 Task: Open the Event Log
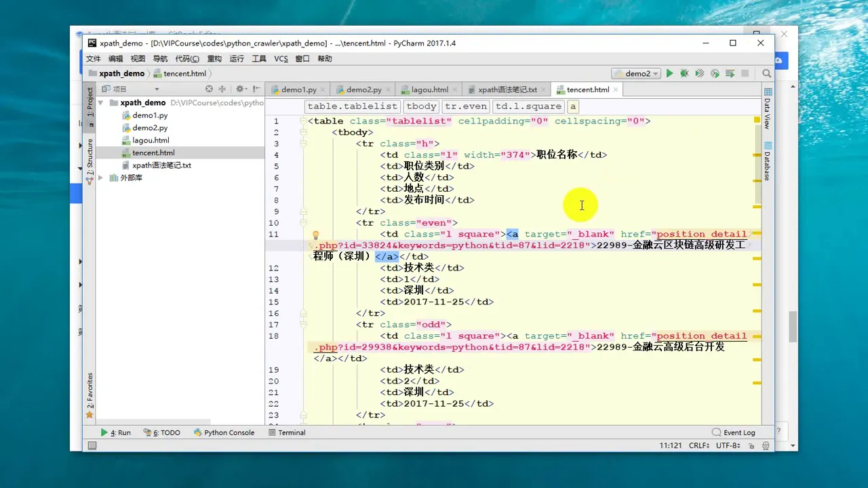[734, 432]
